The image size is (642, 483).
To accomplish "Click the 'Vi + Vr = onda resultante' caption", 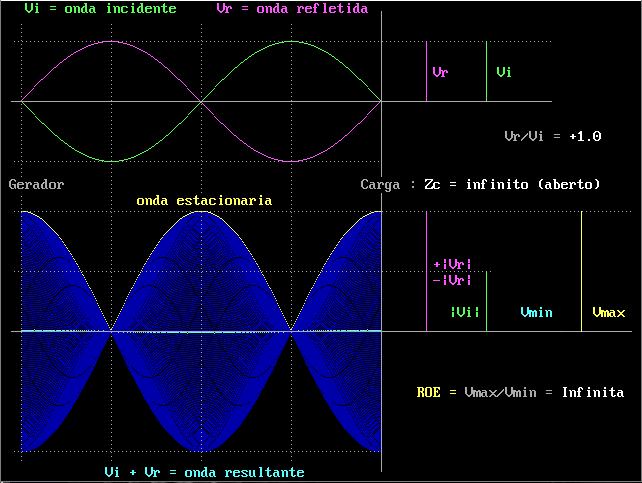I will tap(204, 472).
